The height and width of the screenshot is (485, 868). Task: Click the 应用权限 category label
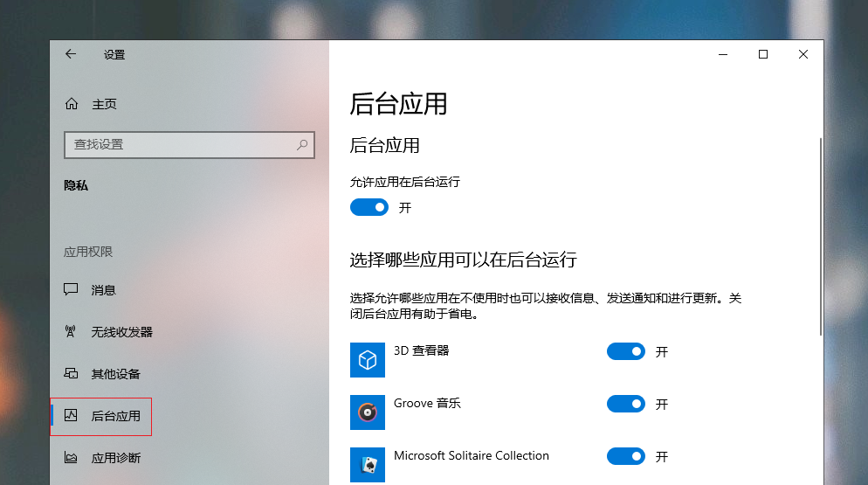[88, 252]
